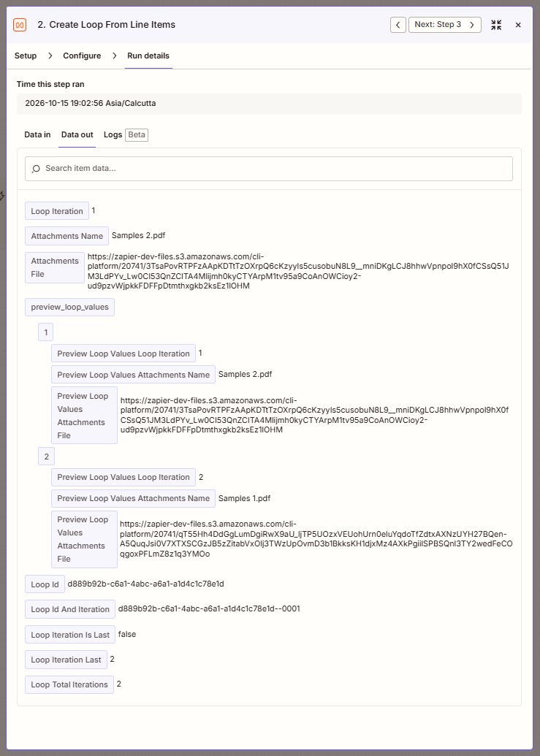Open the Logs tab
Image resolution: width=540 pixels, height=756 pixels.
113,134
